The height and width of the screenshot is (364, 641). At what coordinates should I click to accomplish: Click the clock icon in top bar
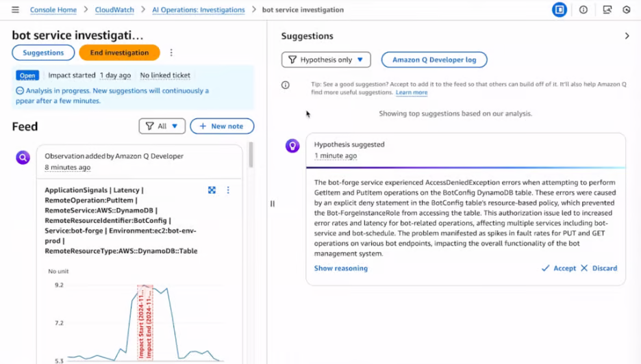coord(627,10)
